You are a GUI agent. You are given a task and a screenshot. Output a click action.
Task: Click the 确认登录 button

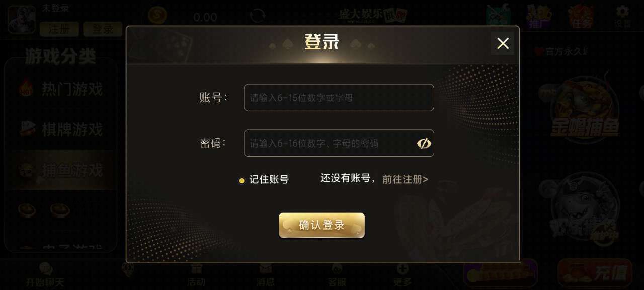(x=321, y=225)
